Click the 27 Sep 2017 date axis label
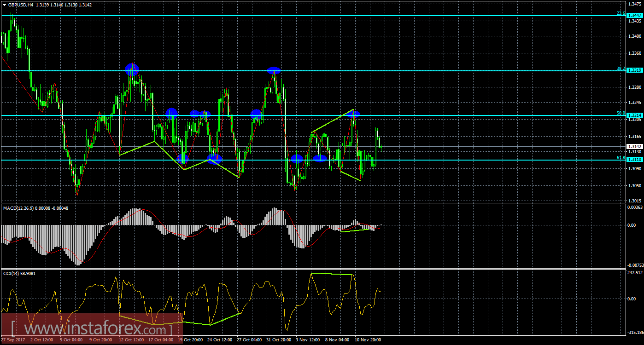The image size is (644, 345). (14, 339)
